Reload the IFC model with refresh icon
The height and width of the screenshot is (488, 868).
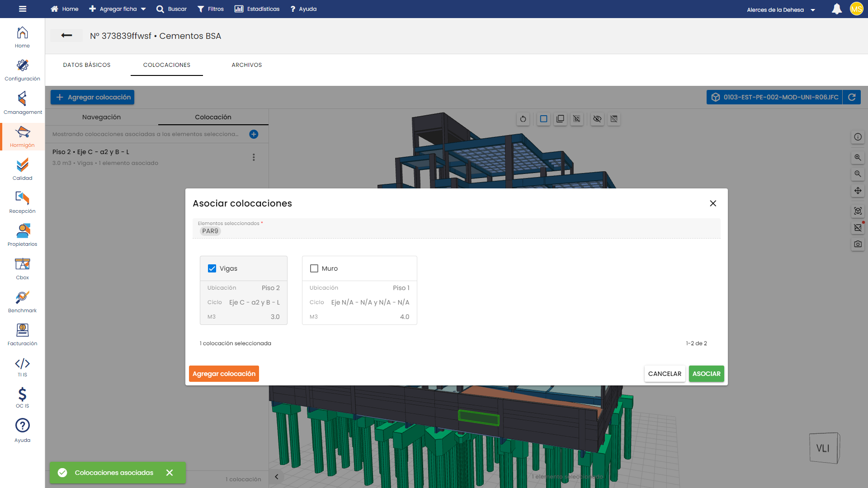pyautogui.click(x=852, y=97)
